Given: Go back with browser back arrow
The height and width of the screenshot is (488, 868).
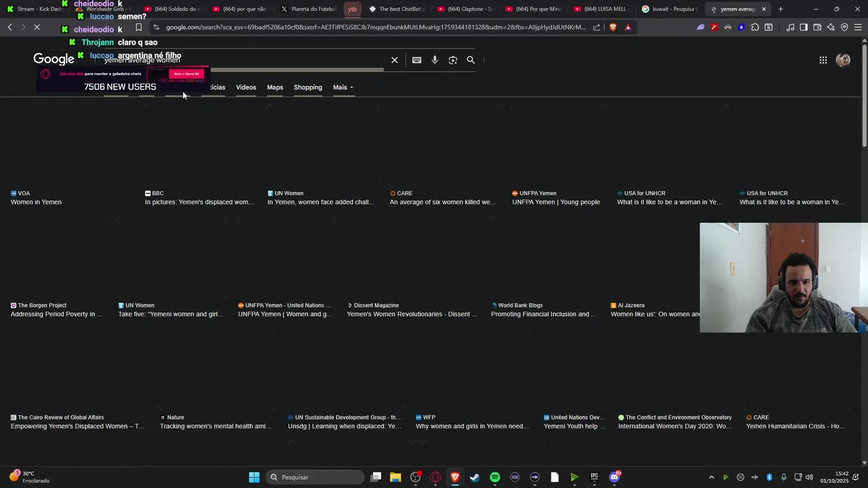Looking at the screenshot, I should tap(9, 27).
